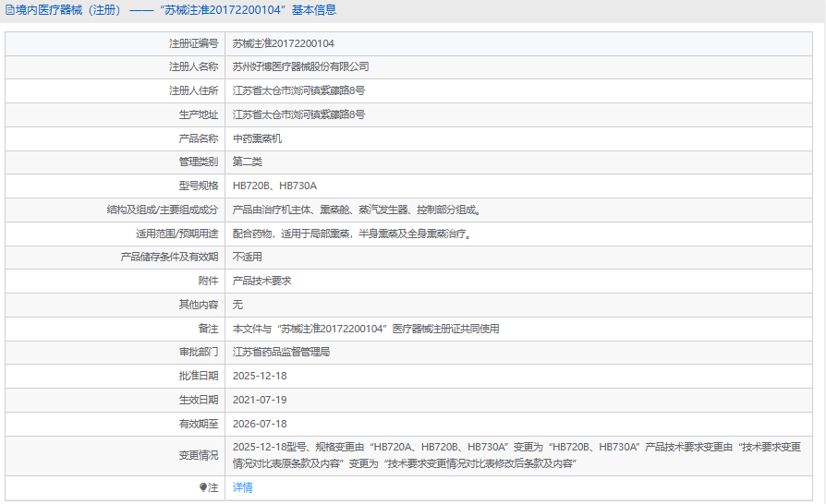Click the 管理类别 label cell
826x504 pixels.
[x=115, y=162]
